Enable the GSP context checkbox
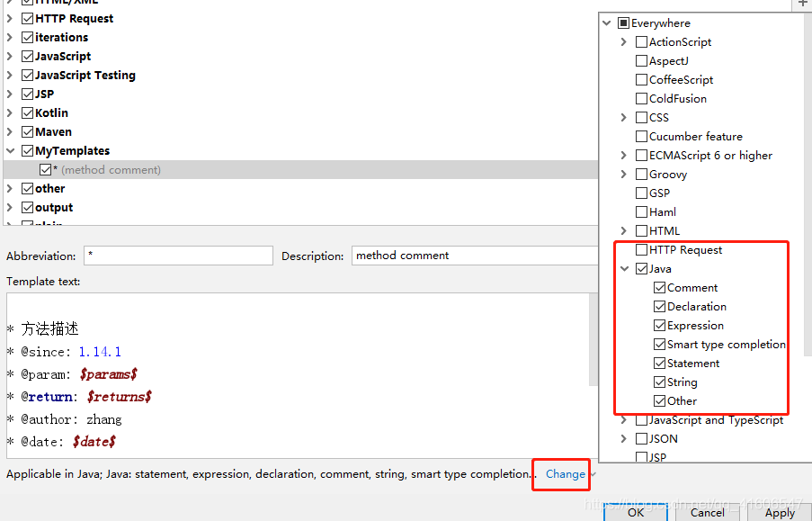The image size is (812, 521). (x=641, y=193)
